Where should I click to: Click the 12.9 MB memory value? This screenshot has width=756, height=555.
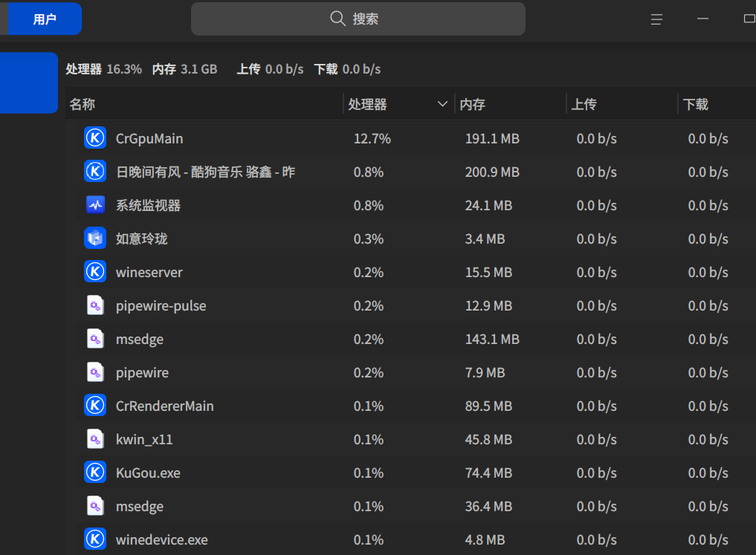488,306
